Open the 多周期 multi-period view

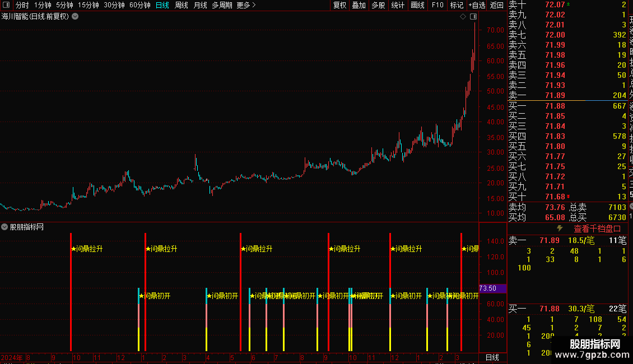pyautogui.click(x=222, y=5)
